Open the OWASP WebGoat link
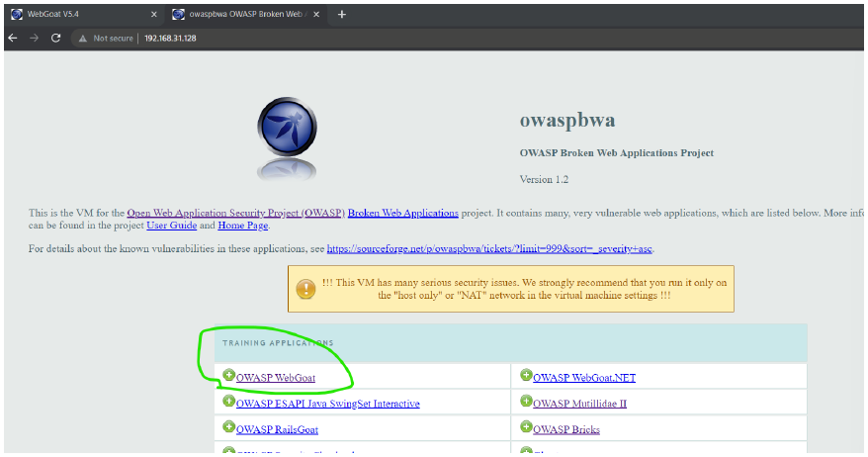The width and height of the screenshot is (868, 457). coord(276,378)
